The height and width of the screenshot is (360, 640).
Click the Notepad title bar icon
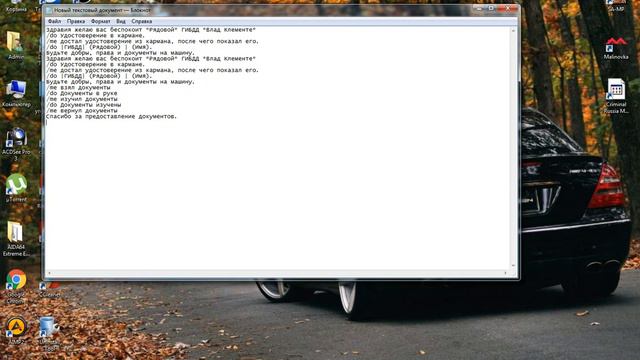(49, 10)
